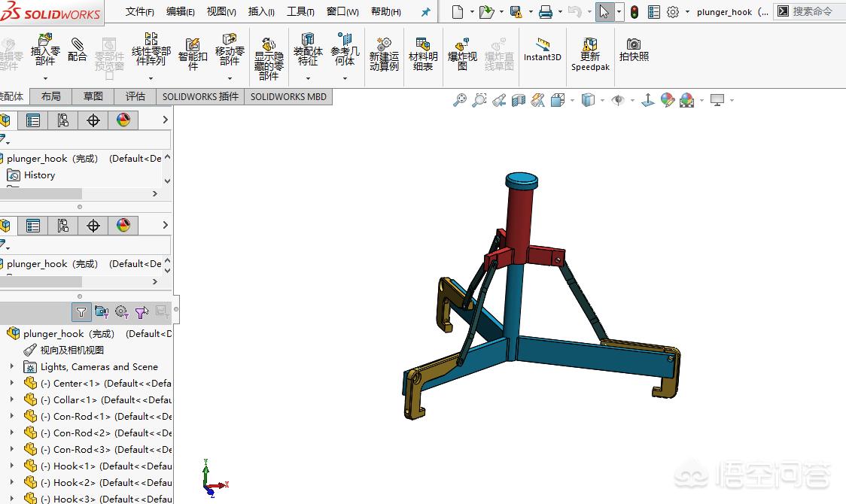Switch to the Layout (布局) tab
Screen dimensions: 846x504
tap(50, 96)
